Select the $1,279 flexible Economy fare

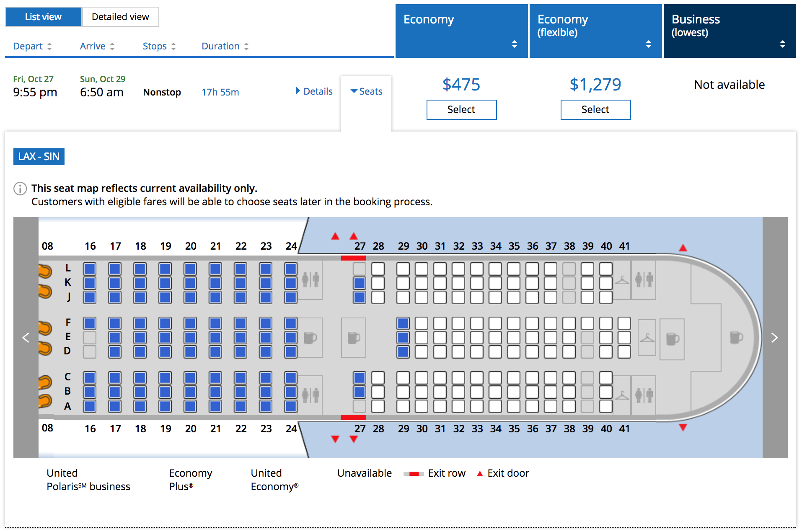(595, 110)
